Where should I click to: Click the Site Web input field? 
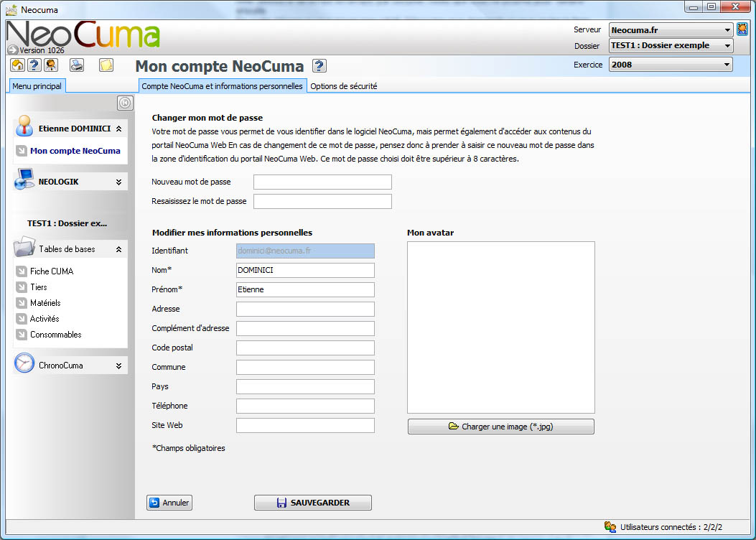click(x=305, y=425)
